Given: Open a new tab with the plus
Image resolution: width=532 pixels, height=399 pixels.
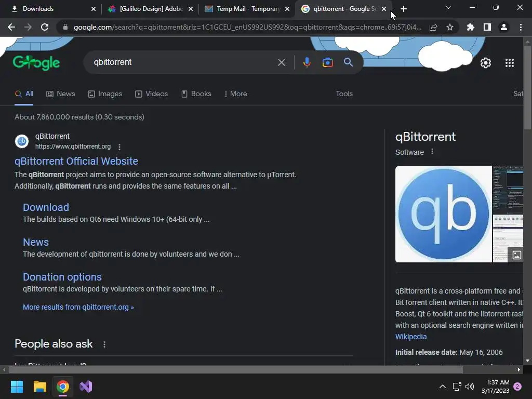Looking at the screenshot, I should 403,9.
